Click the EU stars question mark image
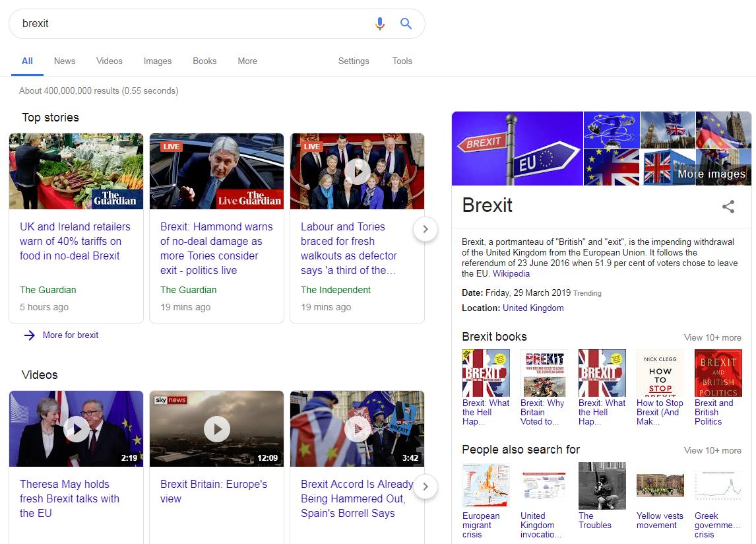The image size is (756, 544). point(612,129)
